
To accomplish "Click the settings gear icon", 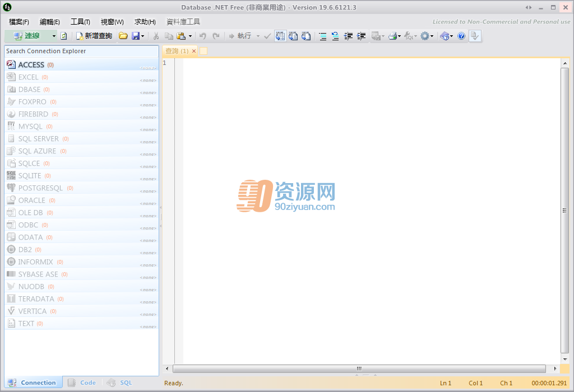I will [x=425, y=36].
